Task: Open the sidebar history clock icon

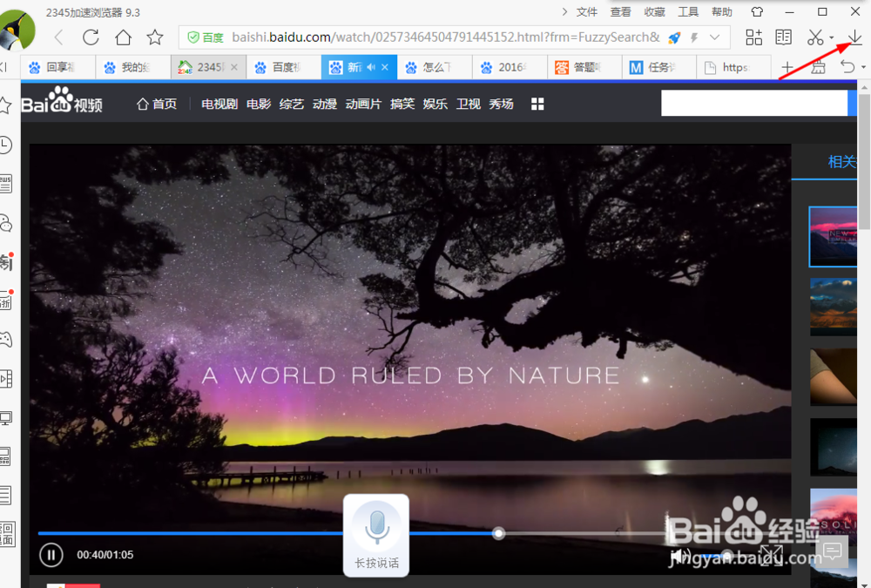Action: (5, 145)
